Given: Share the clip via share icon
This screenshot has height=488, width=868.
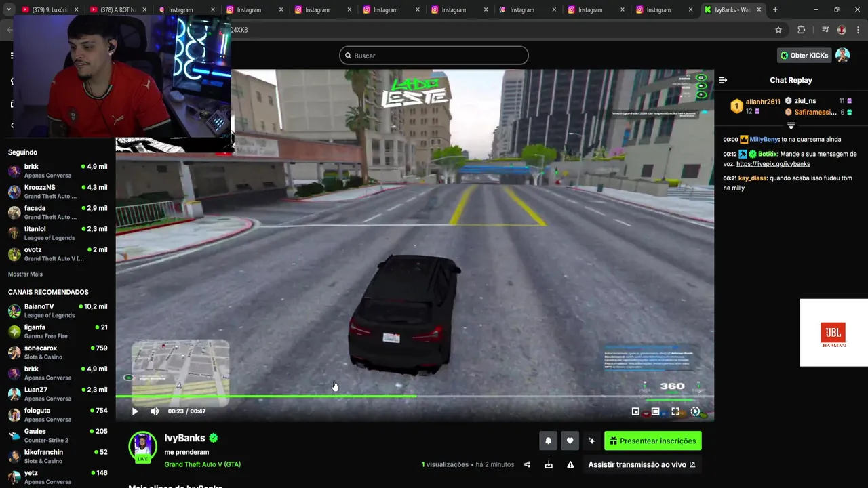Looking at the screenshot, I should (528, 464).
